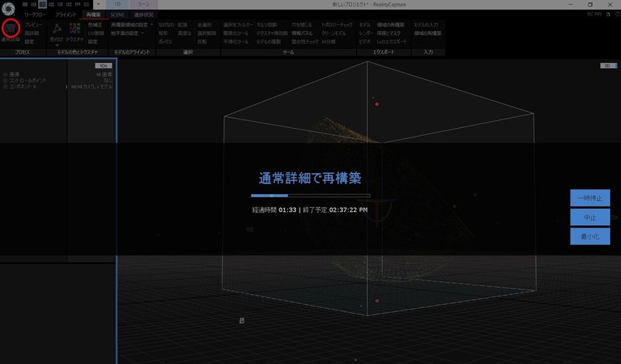Click the モデルの入力 import option
Screen dimensions: 621x364
[x=426, y=25]
